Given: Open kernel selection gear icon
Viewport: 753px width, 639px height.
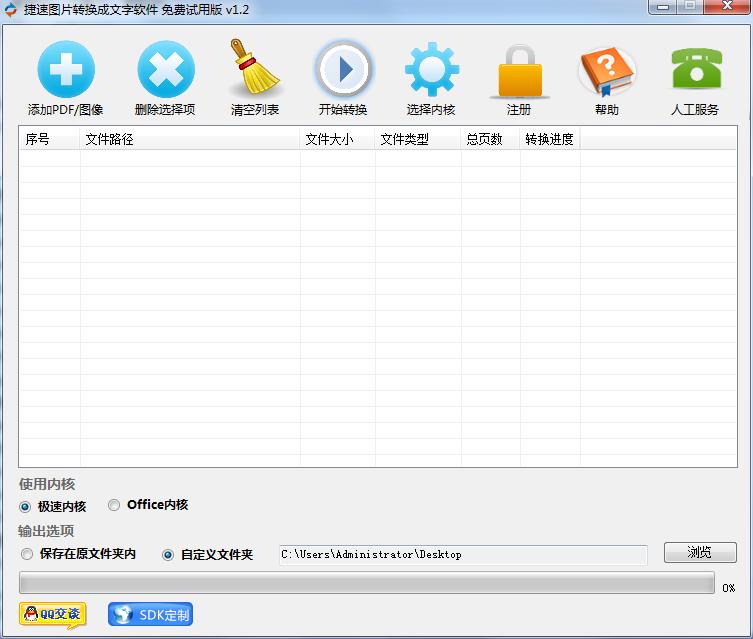Looking at the screenshot, I should pyautogui.click(x=432, y=69).
